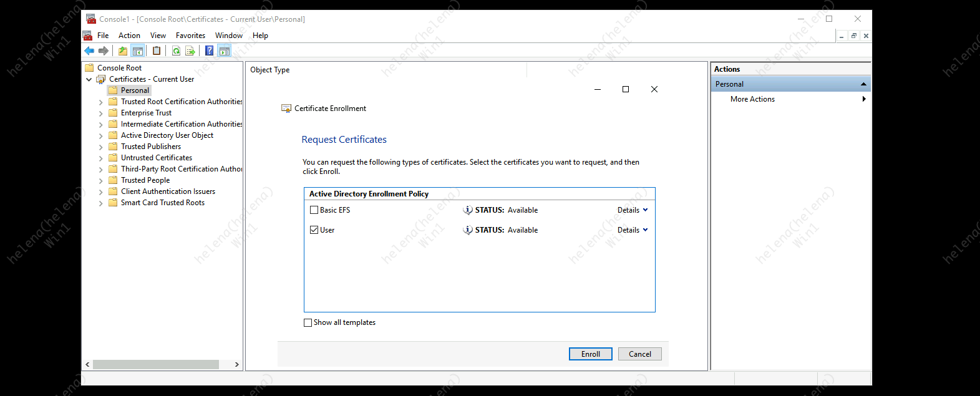This screenshot has height=396, width=980.
Task: Click the Up One Level folder icon
Action: tap(123, 51)
